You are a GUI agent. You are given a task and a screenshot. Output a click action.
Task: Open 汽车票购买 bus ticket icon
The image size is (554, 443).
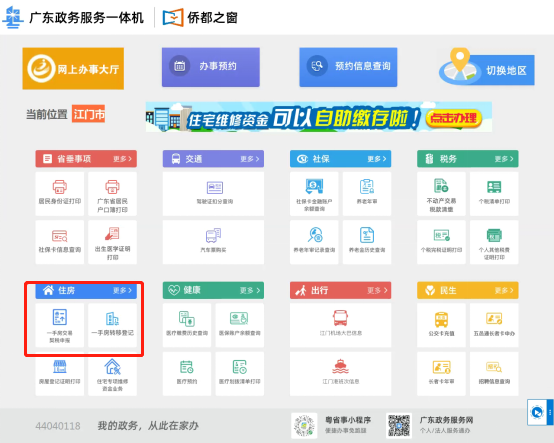[213, 236]
